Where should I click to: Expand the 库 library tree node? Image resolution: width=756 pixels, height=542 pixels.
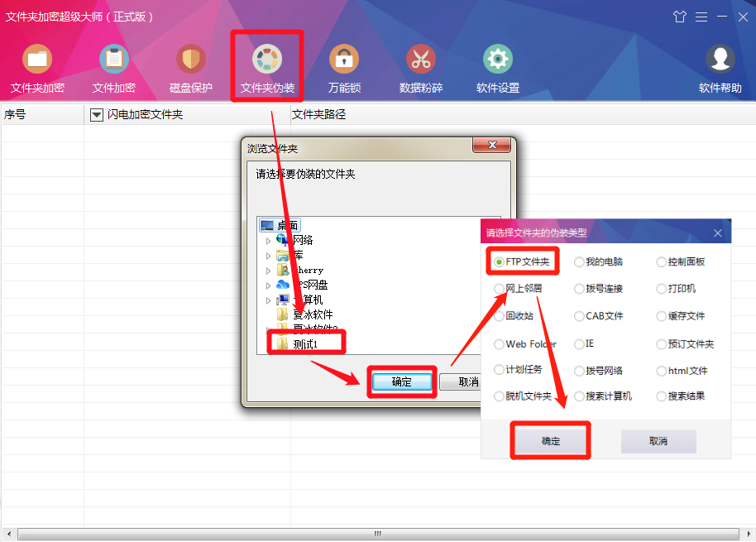[x=269, y=256]
